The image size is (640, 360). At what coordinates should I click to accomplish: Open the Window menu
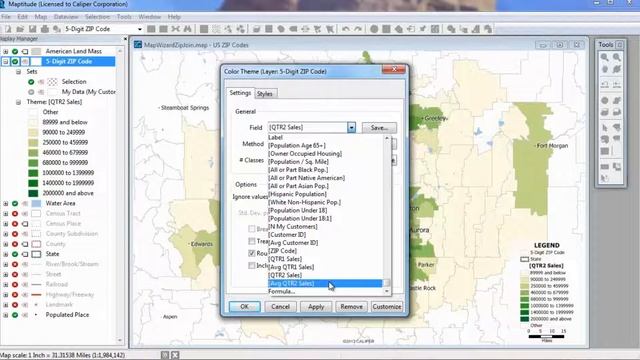(x=149, y=17)
